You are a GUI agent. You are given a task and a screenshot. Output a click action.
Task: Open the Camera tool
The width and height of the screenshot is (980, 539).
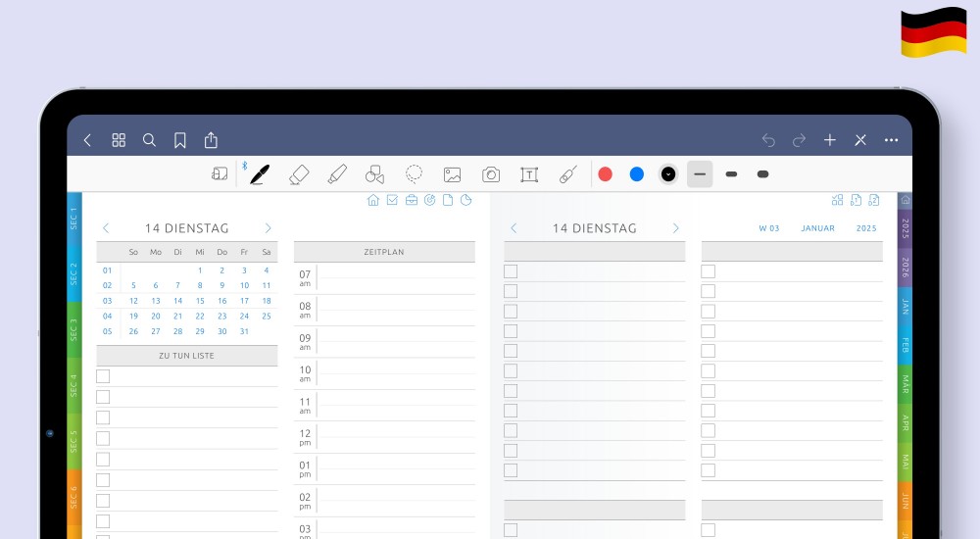pyautogui.click(x=491, y=174)
